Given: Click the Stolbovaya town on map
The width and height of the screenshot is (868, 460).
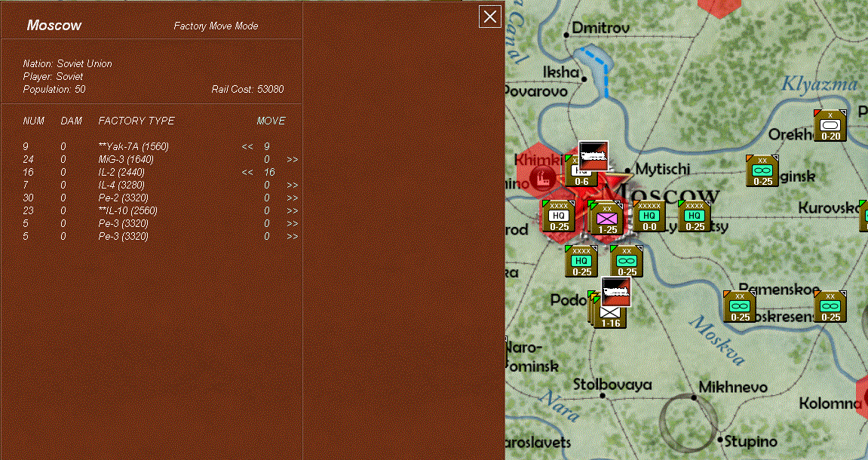Looking at the screenshot, I should coord(613,385).
